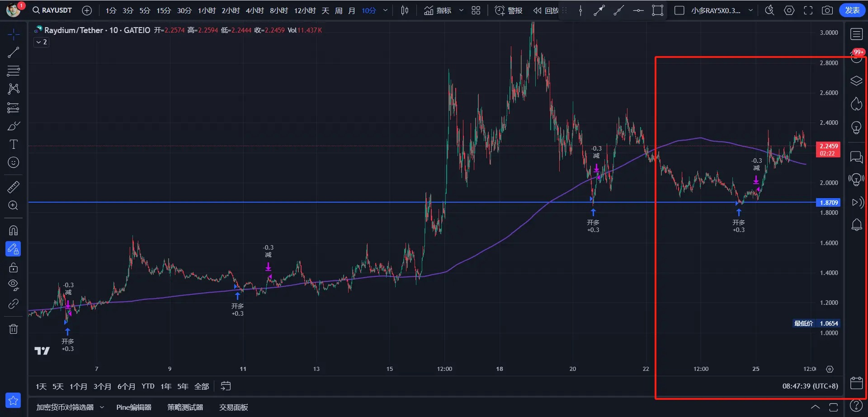Open the watchlist panel in right sidebar

[x=856, y=34]
